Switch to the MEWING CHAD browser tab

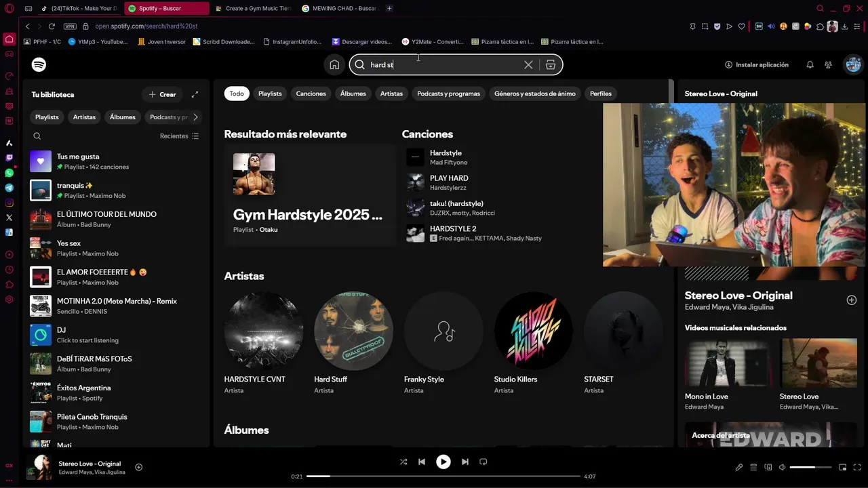338,8
